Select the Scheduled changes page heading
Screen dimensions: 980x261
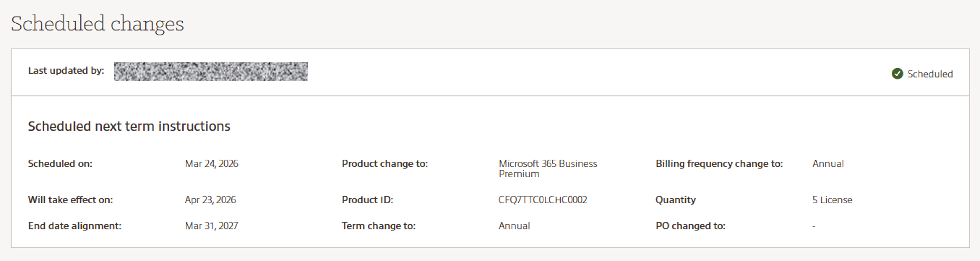point(97,24)
